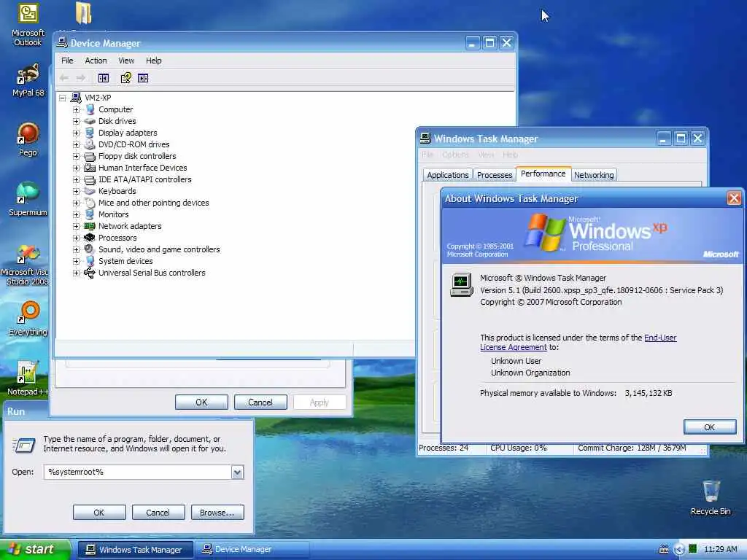Switch to Windows Task Manager taskbar button

pyautogui.click(x=135, y=550)
